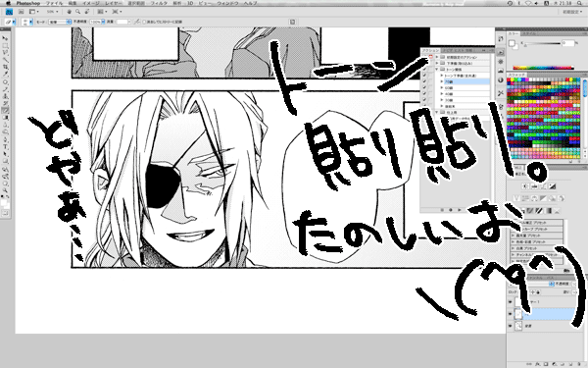Click the trash icon in Layers panel

pos(580,364)
